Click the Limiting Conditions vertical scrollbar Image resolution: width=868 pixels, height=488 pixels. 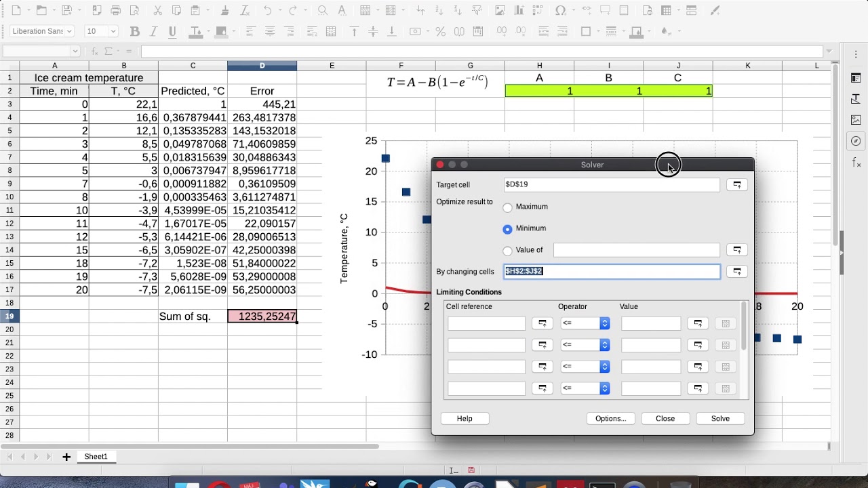tap(744, 325)
